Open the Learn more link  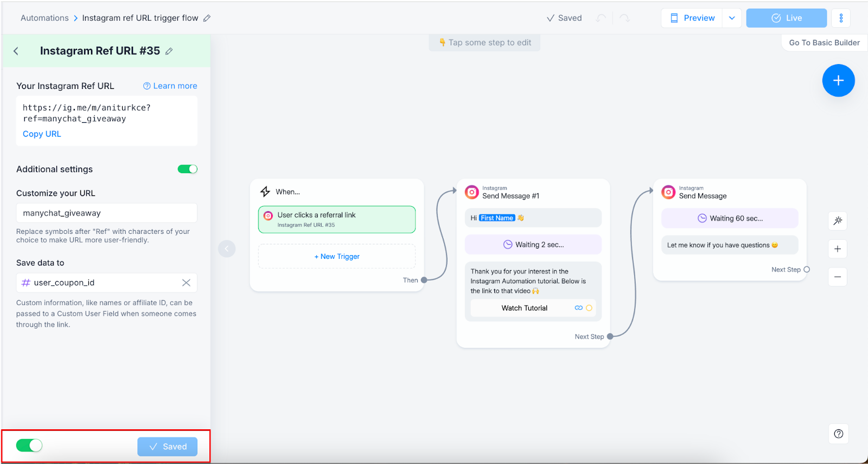pyautogui.click(x=170, y=86)
